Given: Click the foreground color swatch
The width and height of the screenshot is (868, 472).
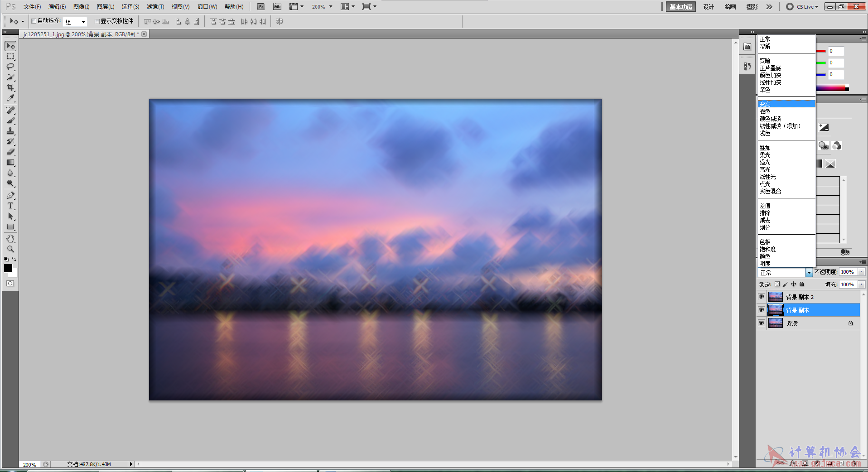Looking at the screenshot, I should click(x=8, y=268).
